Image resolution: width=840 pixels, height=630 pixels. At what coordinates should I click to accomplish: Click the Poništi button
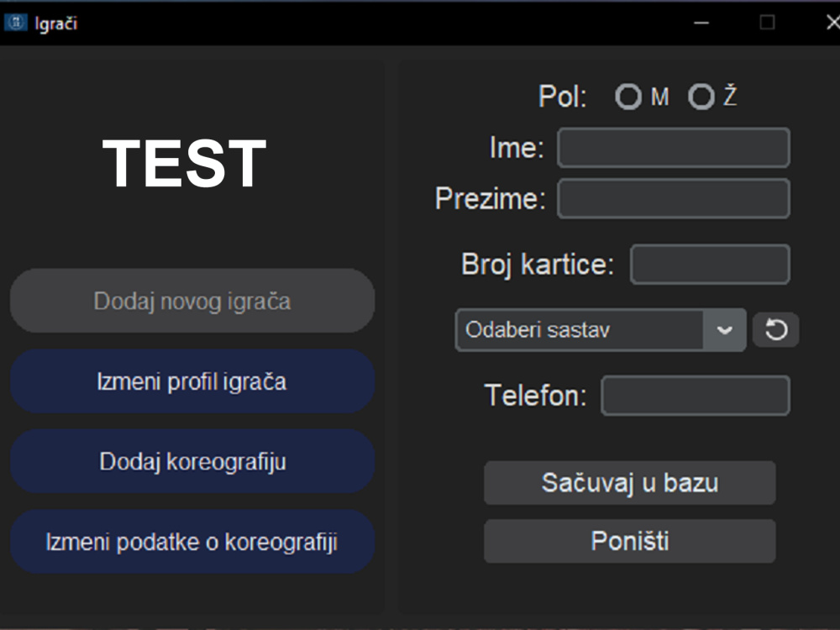(630, 541)
